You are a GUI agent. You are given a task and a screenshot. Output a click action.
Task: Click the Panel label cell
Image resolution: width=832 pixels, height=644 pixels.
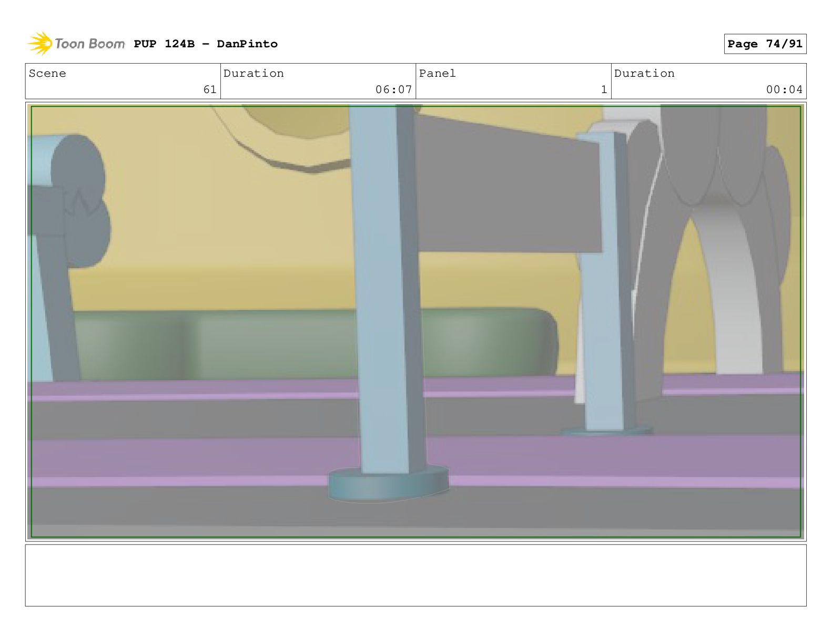click(x=513, y=81)
